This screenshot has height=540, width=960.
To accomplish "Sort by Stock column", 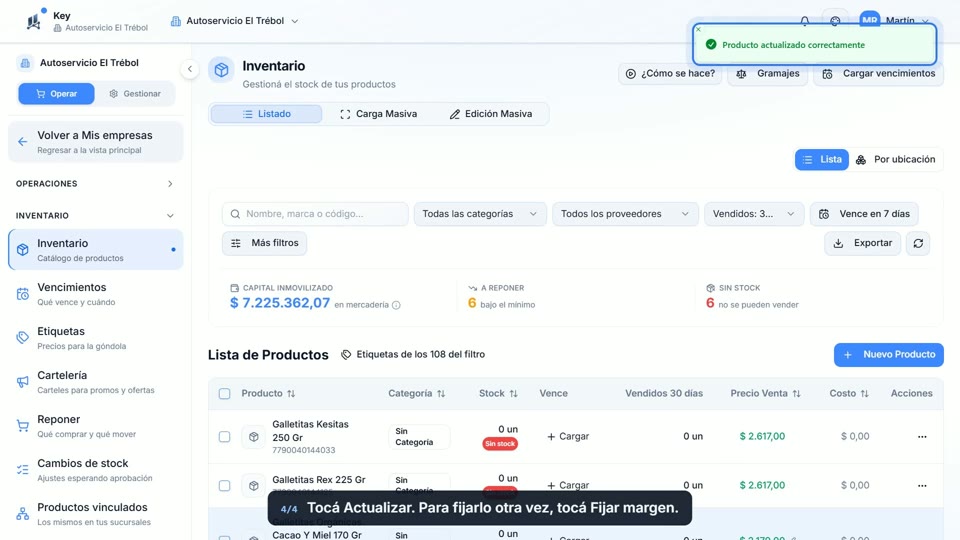I will (513, 394).
